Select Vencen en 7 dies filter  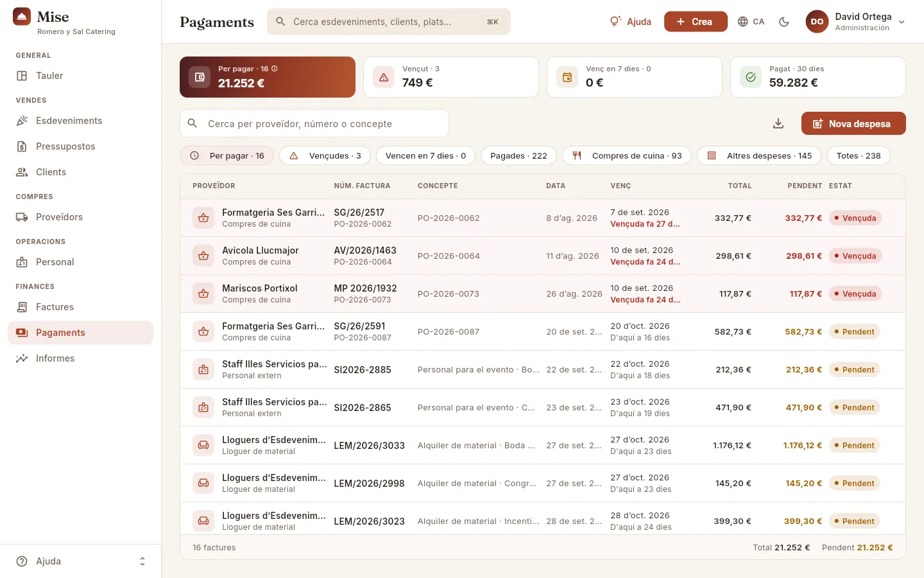[x=425, y=155]
